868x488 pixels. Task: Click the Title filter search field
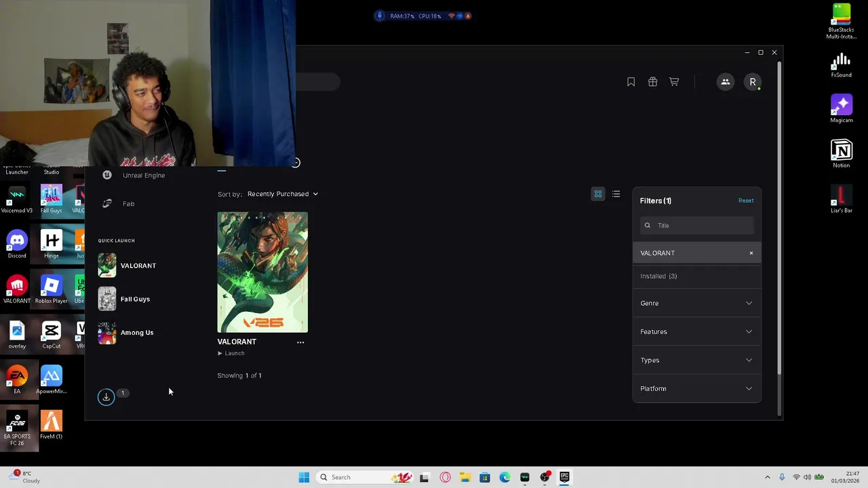coord(697,226)
